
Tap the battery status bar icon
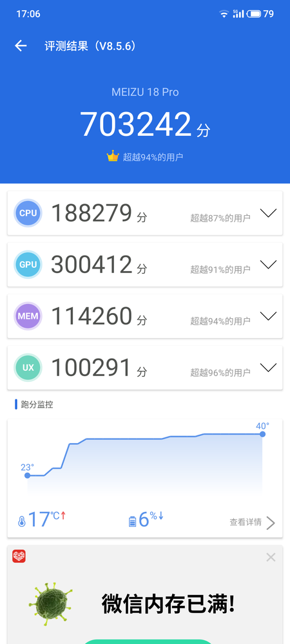click(x=254, y=14)
